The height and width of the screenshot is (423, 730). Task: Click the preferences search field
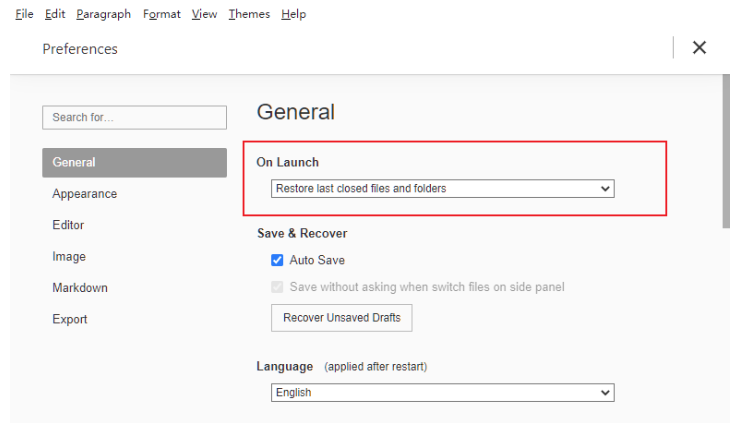134,117
